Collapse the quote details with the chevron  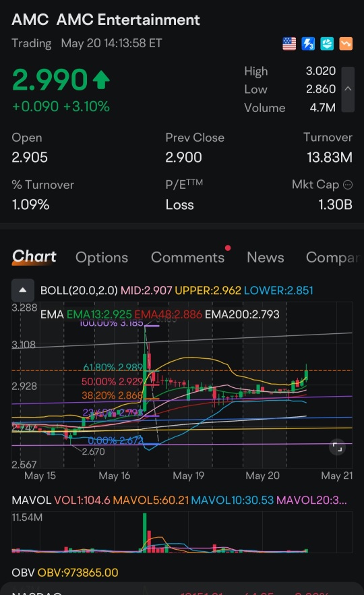(x=348, y=89)
